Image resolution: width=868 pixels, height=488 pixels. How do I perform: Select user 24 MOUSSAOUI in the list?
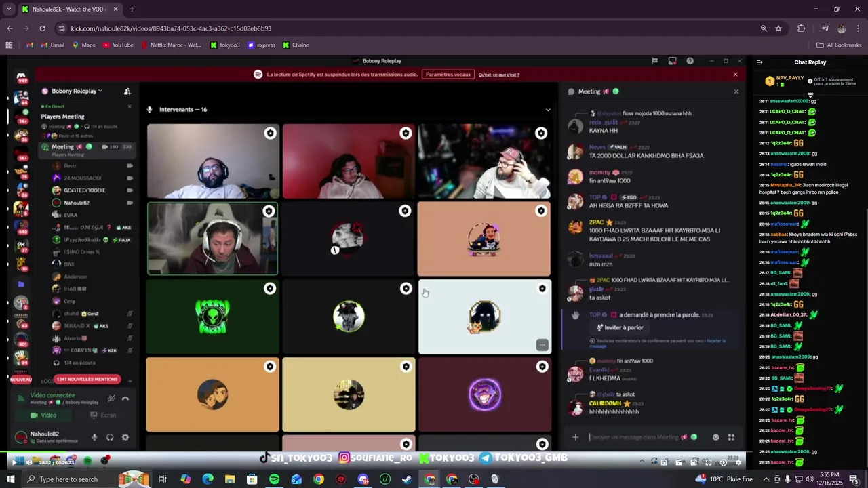tap(83, 178)
